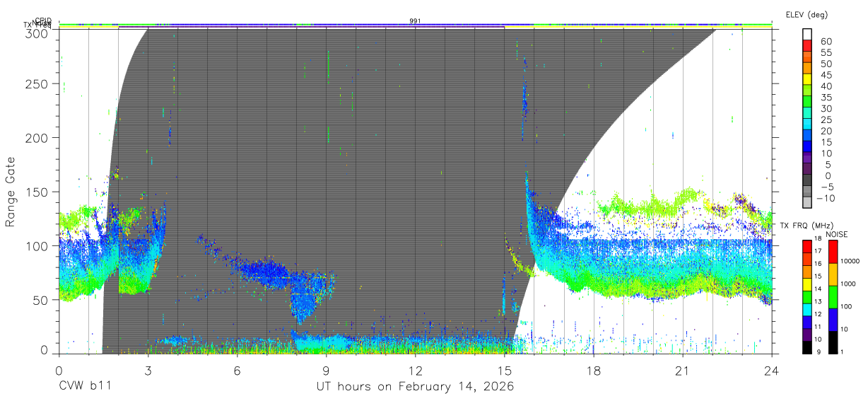Click the red swatch in NOISE legend
The width and height of the screenshot is (868, 401).
pos(833,251)
